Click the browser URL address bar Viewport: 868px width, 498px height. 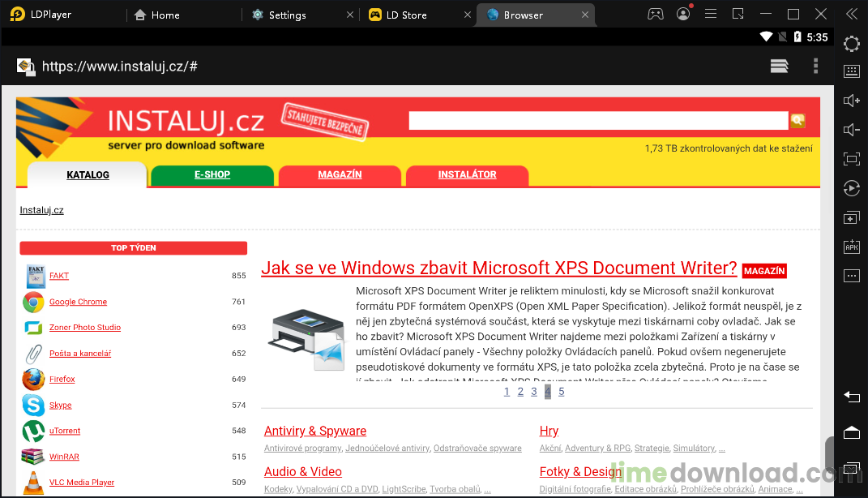(120, 67)
